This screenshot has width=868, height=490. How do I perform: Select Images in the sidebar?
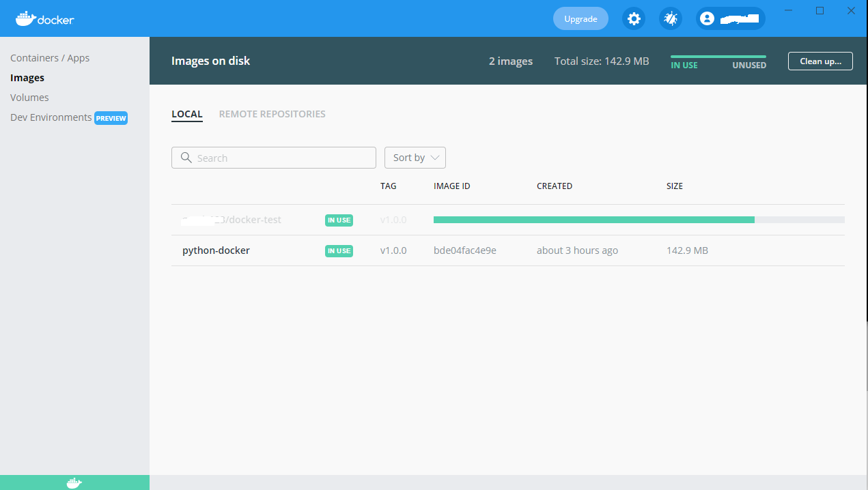click(27, 78)
